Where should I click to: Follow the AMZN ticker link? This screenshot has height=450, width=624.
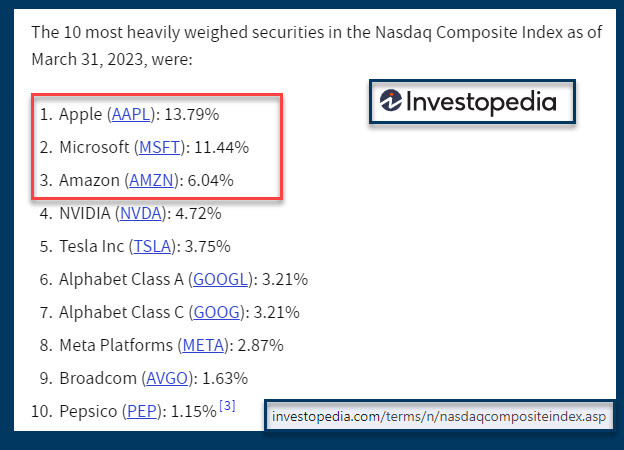(151, 180)
